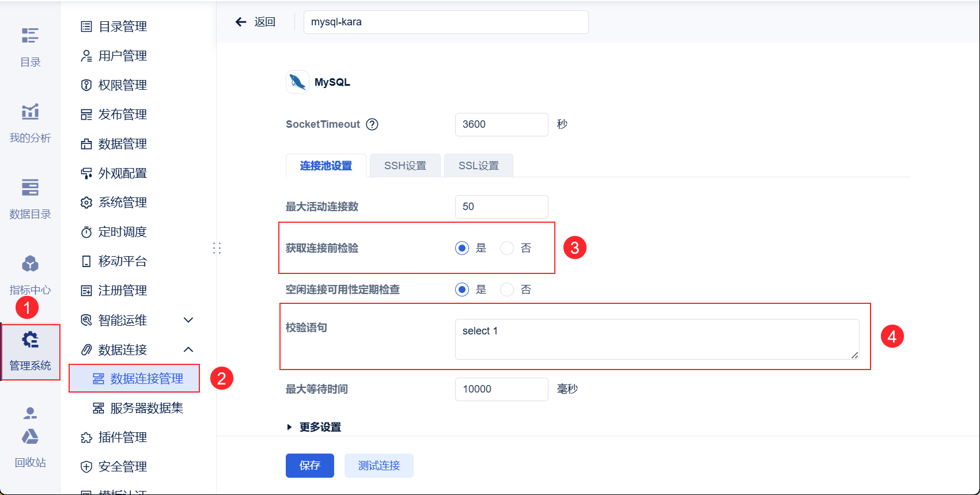Select 否 for 获取连接前检验
980x495 pixels.
pos(507,248)
